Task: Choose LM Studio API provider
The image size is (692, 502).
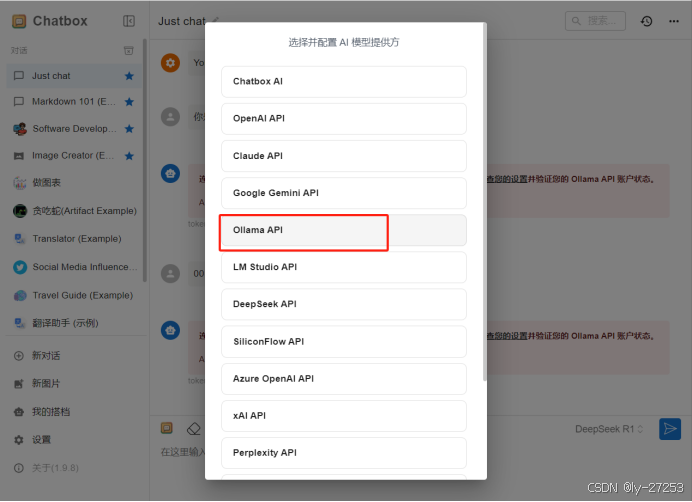Action: tap(344, 267)
